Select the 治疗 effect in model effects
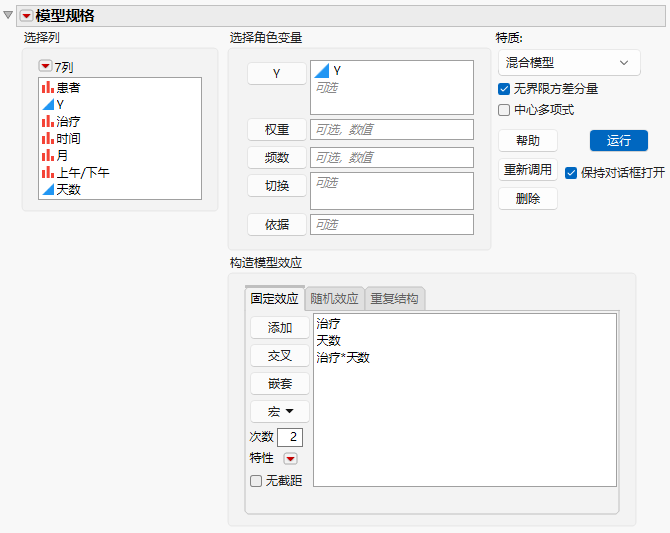 pos(328,324)
